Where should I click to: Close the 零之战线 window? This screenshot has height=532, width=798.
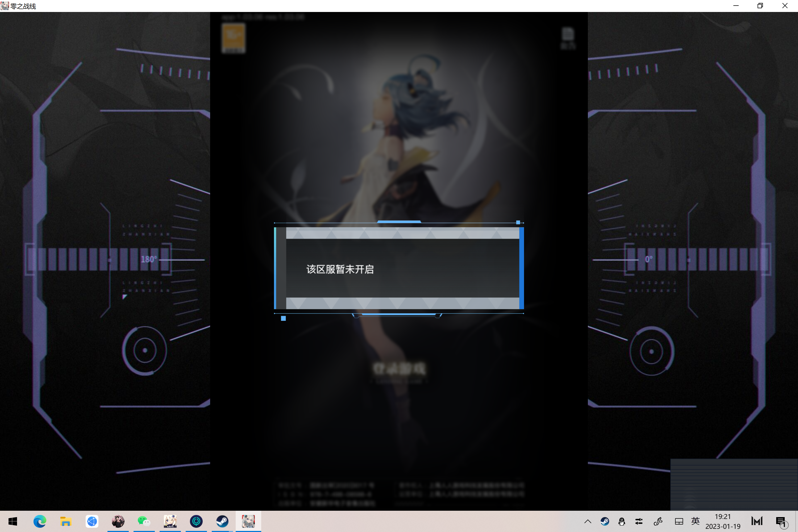pyautogui.click(x=785, y=6)
